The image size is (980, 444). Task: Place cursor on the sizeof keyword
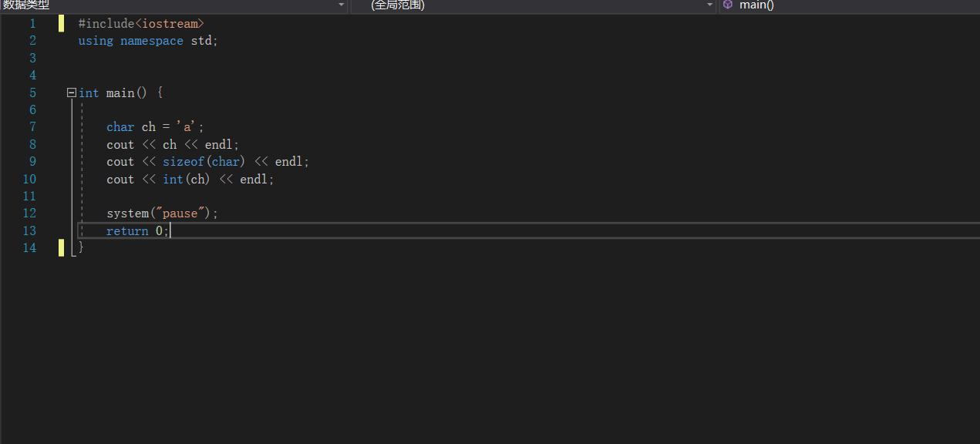coord(184,162)
